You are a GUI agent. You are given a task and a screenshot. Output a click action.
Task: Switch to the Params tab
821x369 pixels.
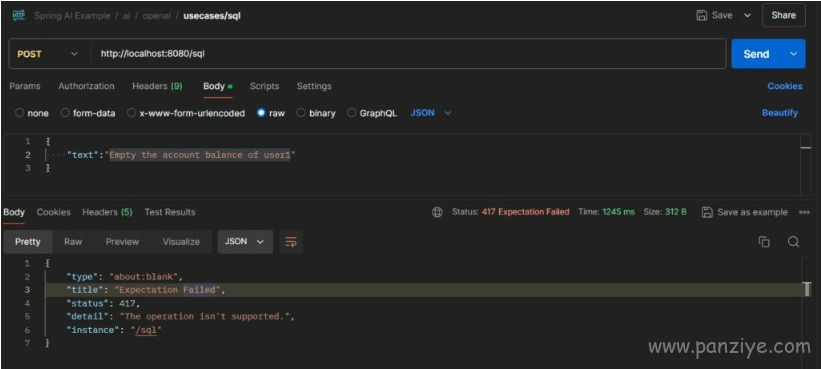[25, 86]
